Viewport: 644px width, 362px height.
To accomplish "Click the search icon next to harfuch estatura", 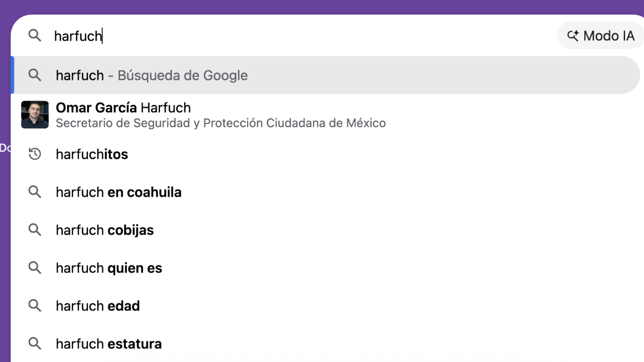I will point(35,344).
